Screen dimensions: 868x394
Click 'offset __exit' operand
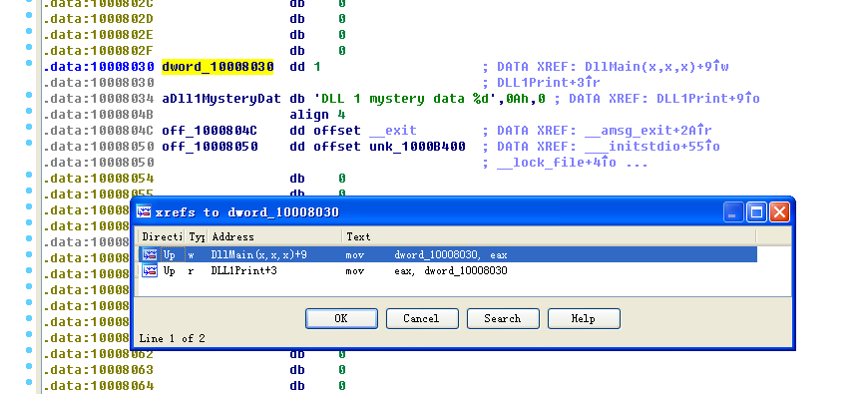click(365, 131)
